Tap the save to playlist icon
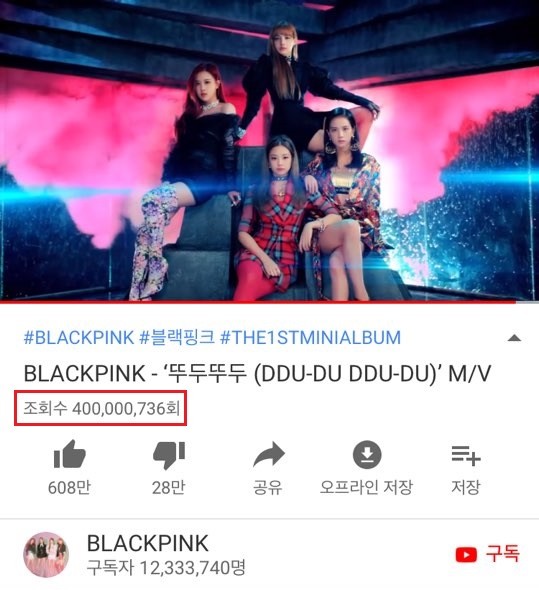Image resolution: width=539 pixels, height=590 pixels. pyautogui.click(x=466, y=455)
